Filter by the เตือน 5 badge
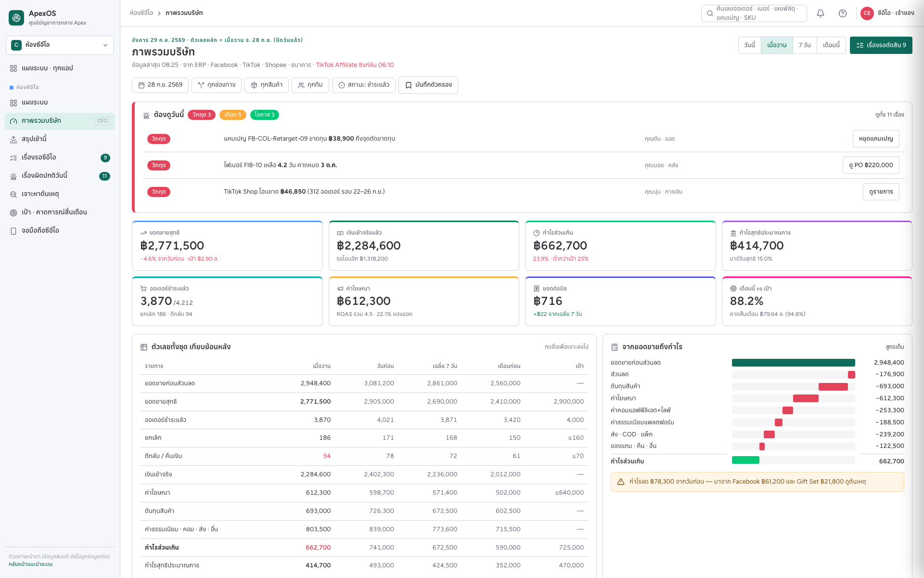This screenshot has width=924, height=578. tap(233, 115)
